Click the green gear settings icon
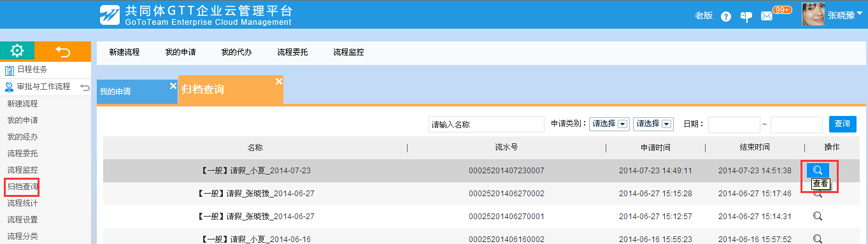 tap(17, 51)
